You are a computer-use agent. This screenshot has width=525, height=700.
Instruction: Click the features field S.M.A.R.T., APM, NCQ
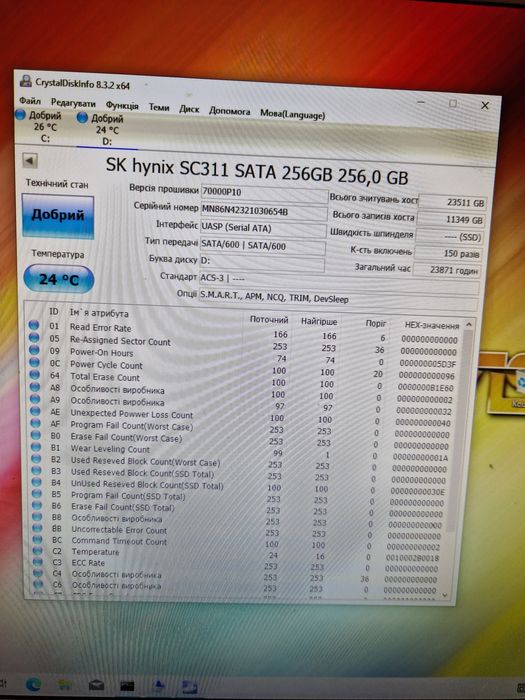tap(338, 300)
